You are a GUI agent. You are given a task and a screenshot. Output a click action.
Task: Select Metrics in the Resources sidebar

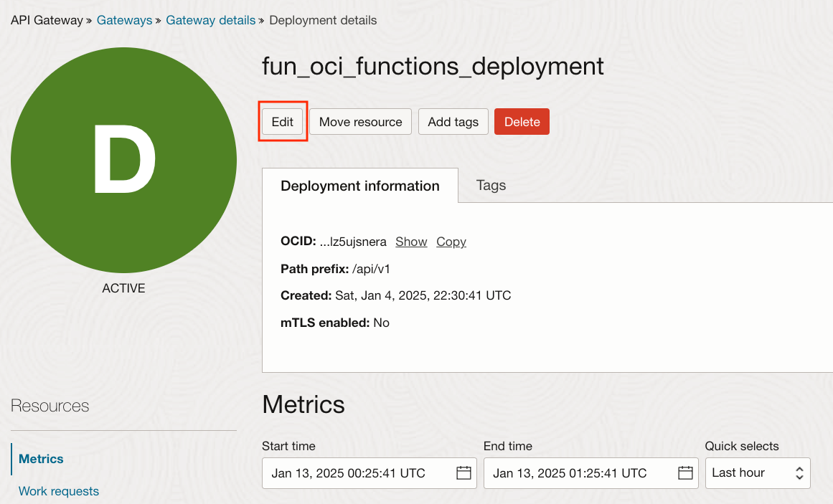tap(41, 459)
